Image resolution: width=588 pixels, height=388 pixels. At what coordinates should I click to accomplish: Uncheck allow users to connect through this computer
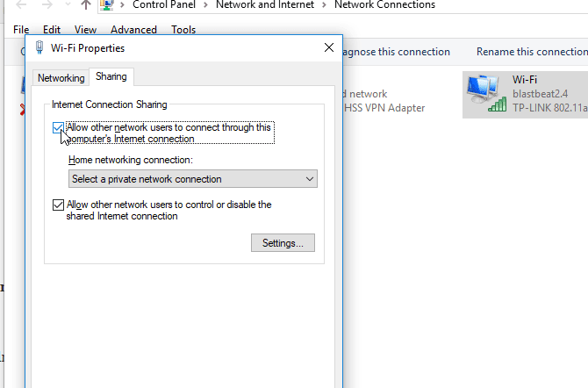click(59, 128)
